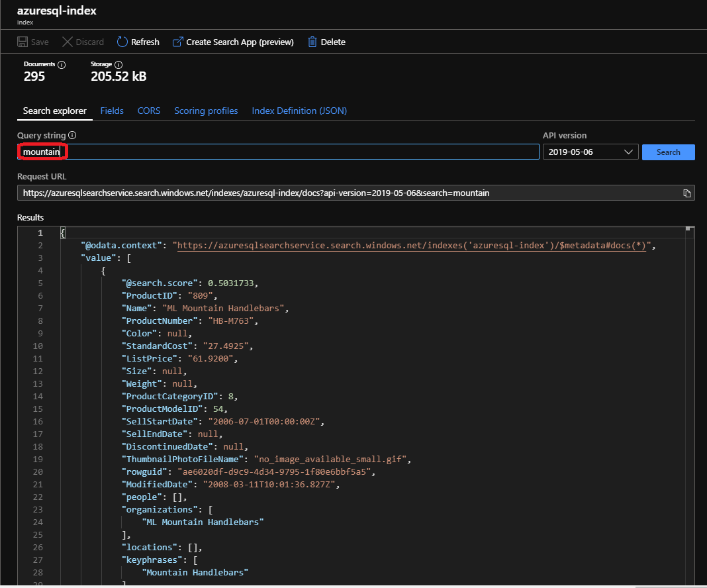Select the Search explorer tab

(54, 111)
